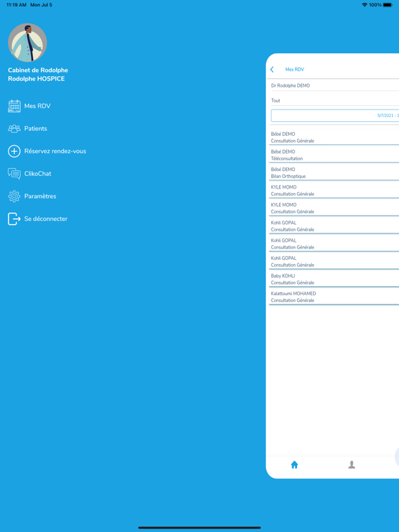This screenshot has height=532, width=399.
Task: Choose Réservez rendez-vous menu entry
Action: pyautogui.click(x=55, y=151)
